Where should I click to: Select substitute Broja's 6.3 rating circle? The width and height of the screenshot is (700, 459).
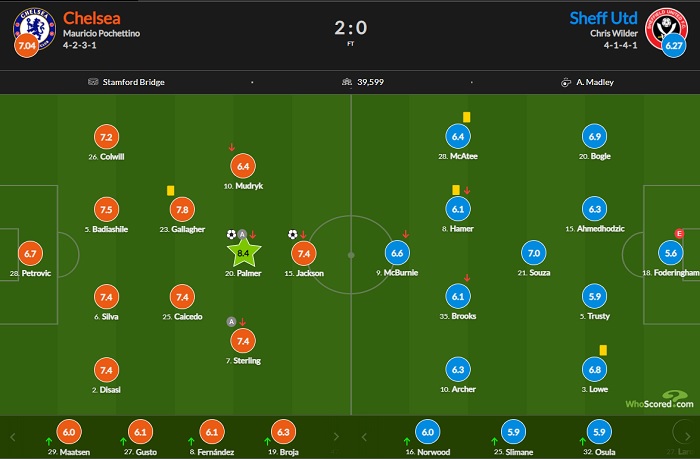pyautogui.click(x=284, y=432)
